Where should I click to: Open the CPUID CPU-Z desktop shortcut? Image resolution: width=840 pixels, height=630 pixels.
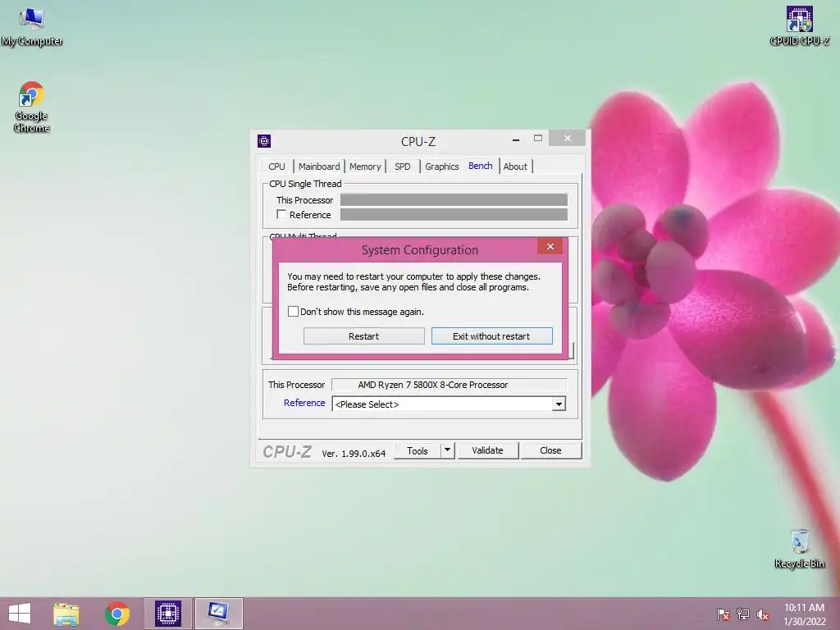(x=799, y=25)
